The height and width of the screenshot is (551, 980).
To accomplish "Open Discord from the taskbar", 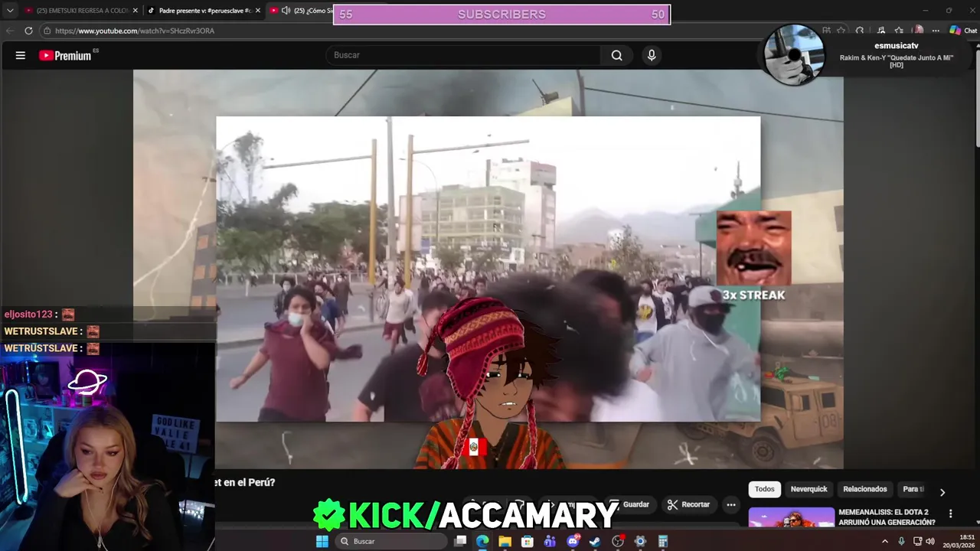I will point(573,541).
